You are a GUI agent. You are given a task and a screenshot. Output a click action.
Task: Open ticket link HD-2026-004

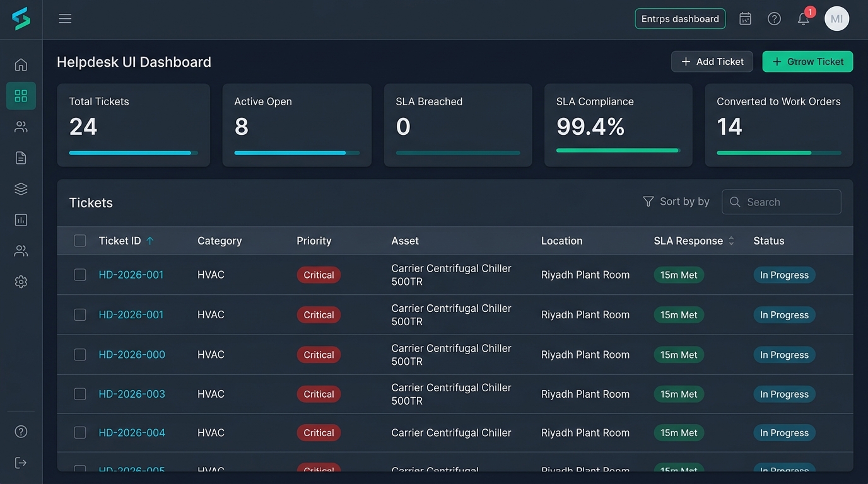pos(132,433)
